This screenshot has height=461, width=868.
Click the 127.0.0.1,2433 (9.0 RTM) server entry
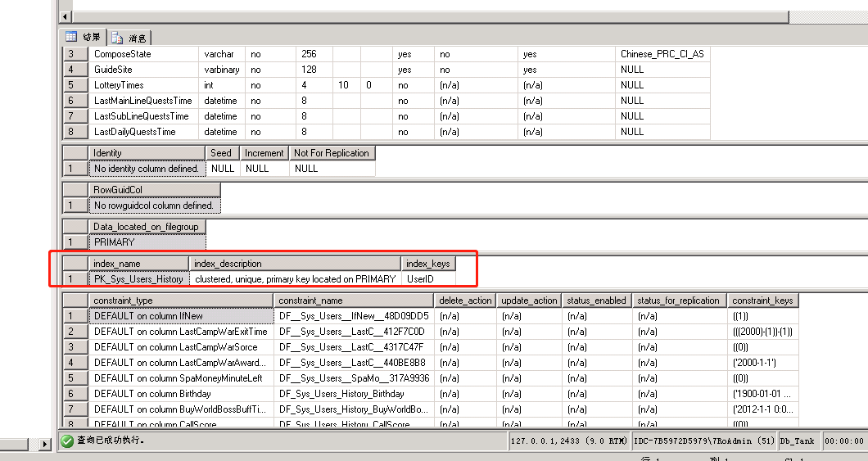(x=569, y=441)
